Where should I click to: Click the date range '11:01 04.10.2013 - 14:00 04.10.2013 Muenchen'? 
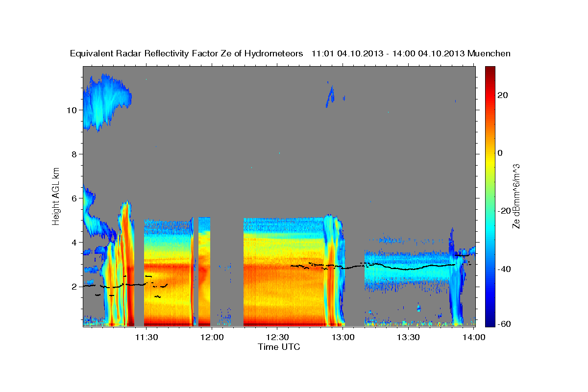(411, 54)
